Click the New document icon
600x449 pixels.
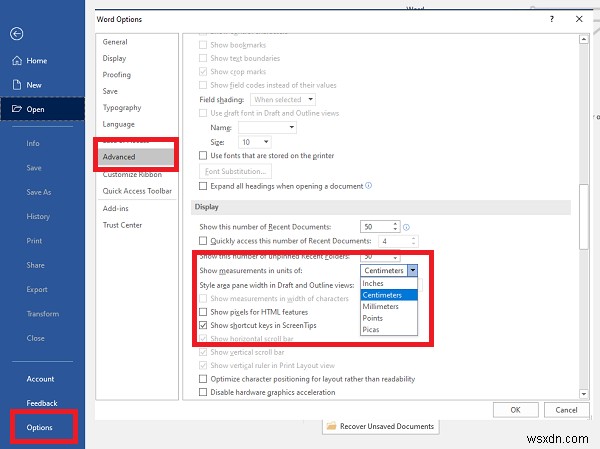tap(17, 85)
